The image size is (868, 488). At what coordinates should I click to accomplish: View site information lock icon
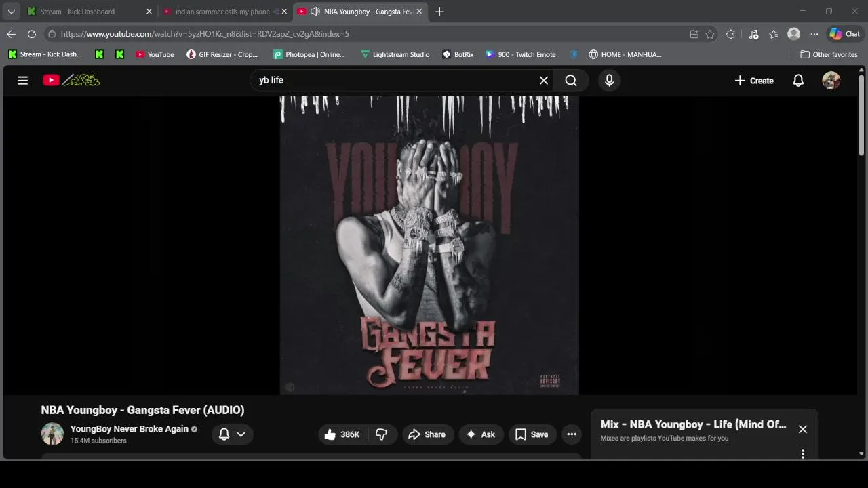(x=52, y=34)
